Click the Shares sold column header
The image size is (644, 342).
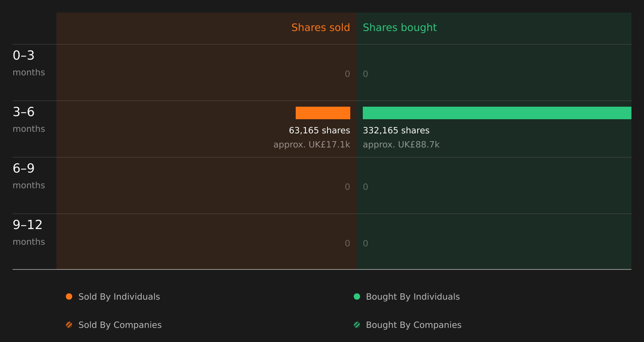(320, 27)
